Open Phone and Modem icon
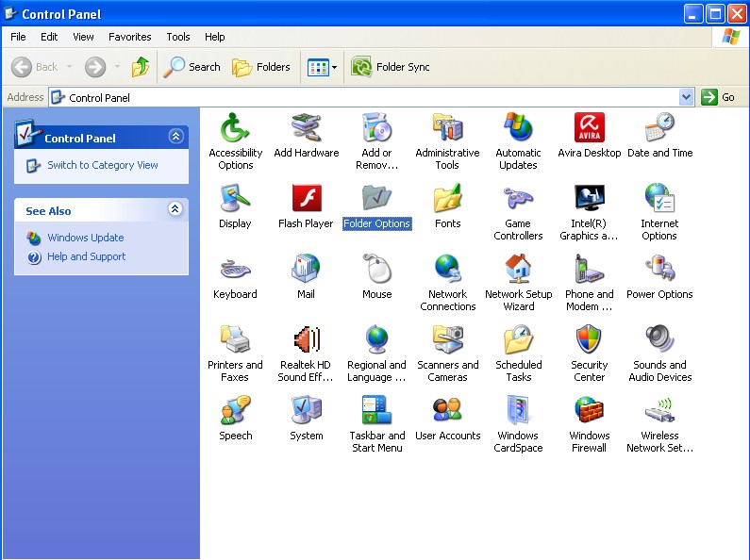The image size is (750, 560). coord(590,269)
